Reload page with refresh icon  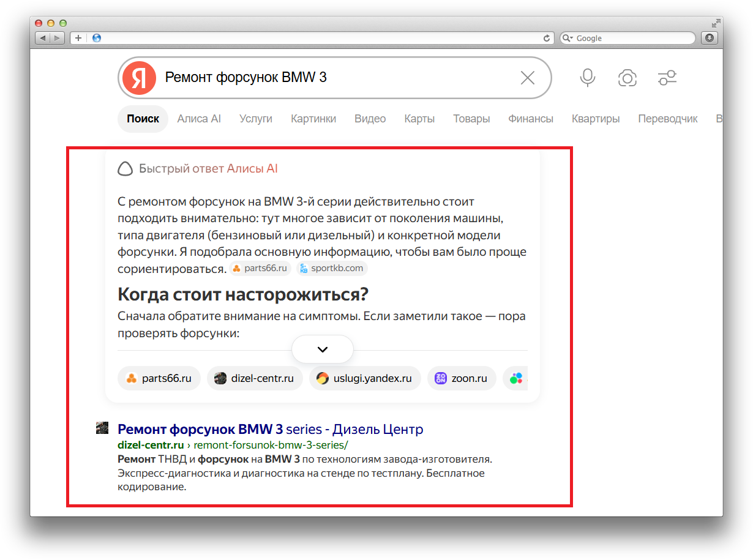(x=547, y=38)
